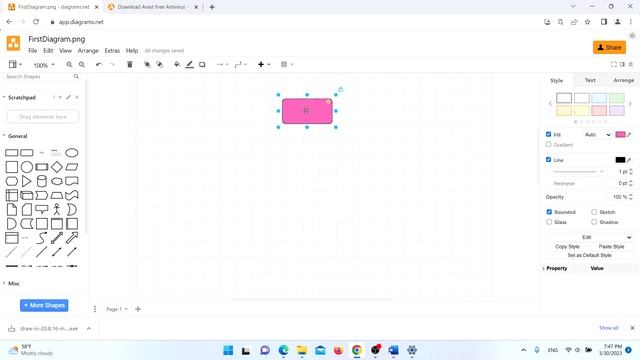This screenshot has height=360, width=640.
Task: Open the waypoints style dropdown
Action: pyautogui.click(x=241, y=64)
